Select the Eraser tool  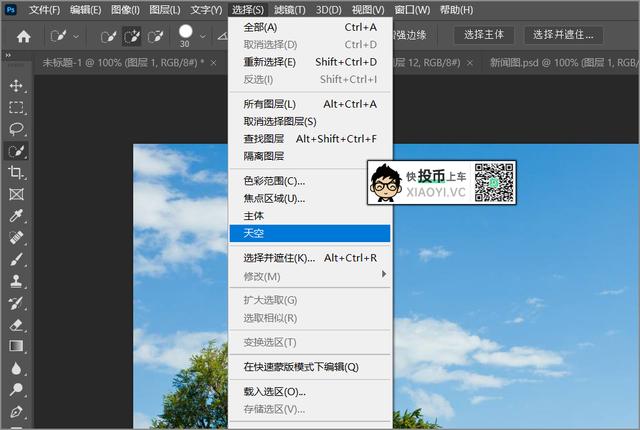coord(16,325)
